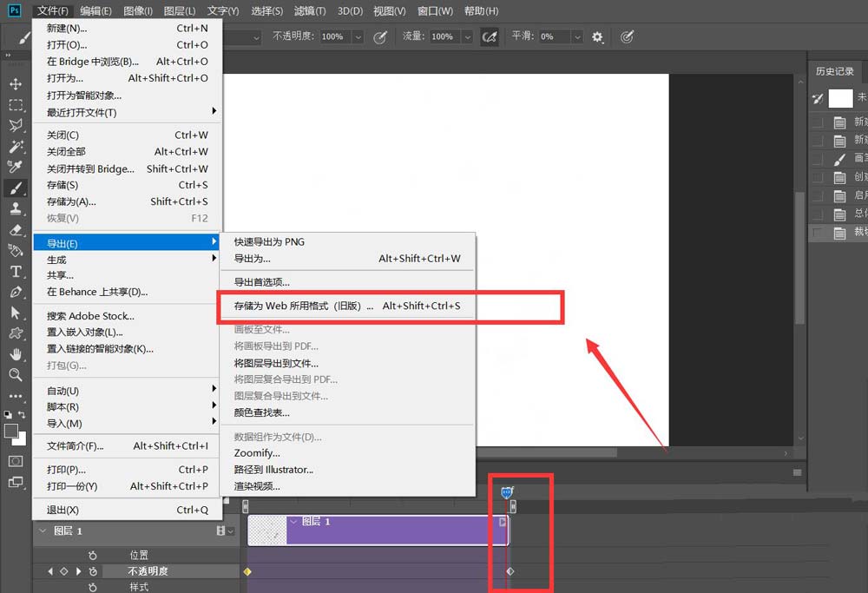Select the Hand tool
The image size is (868, 593).
pyautogui.click(x=16, y=354)
